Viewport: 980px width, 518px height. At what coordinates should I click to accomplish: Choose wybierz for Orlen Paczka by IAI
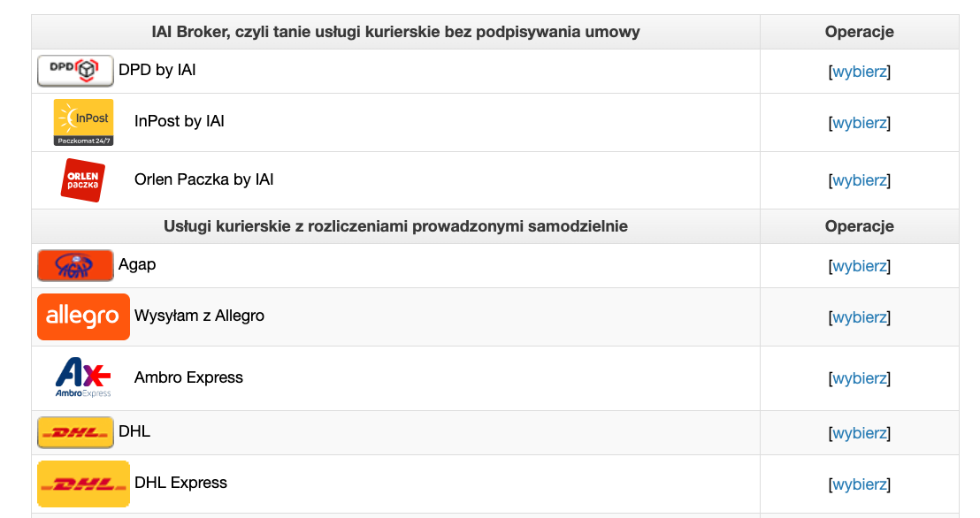coord(860,180)
